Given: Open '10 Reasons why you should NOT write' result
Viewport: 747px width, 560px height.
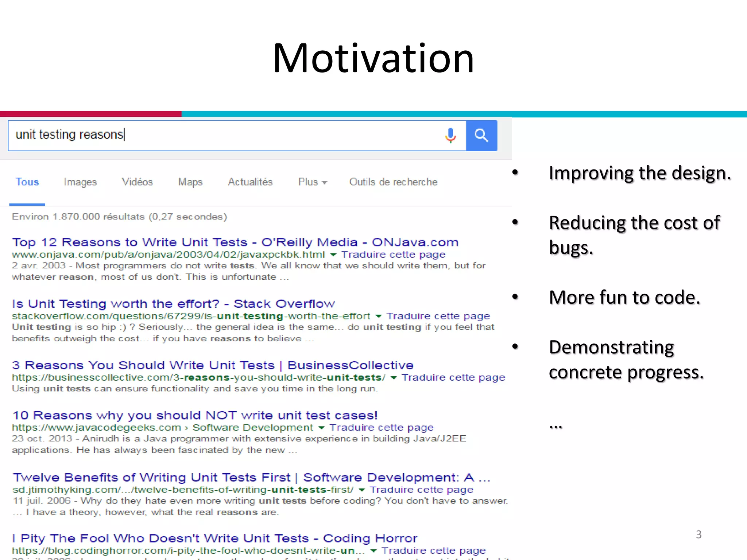Looking at the screenshot, I should [195, 415].
